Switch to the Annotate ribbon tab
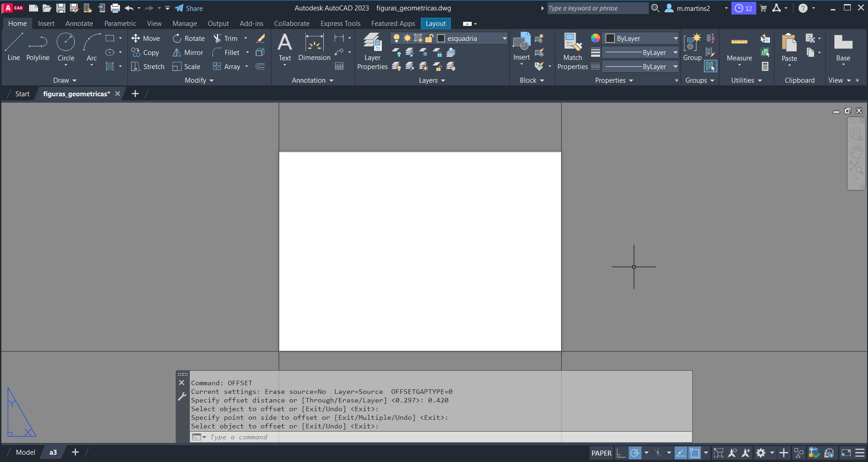 click(79, 24)
